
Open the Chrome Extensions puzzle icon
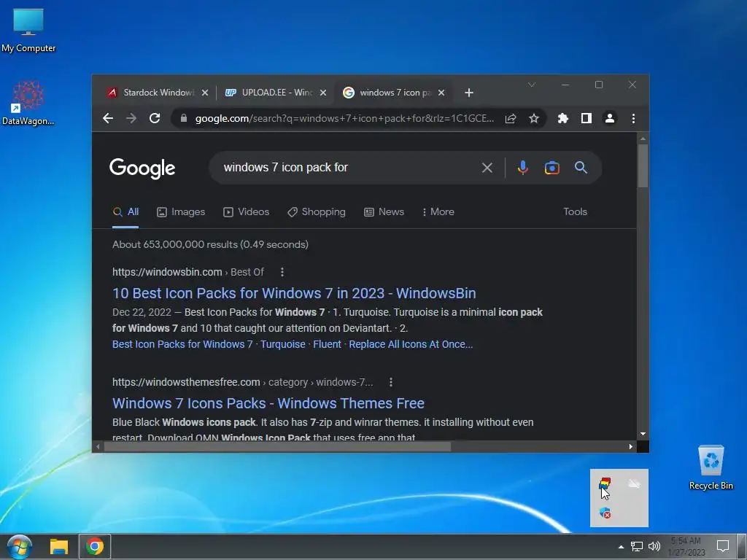tap(562, 118)
